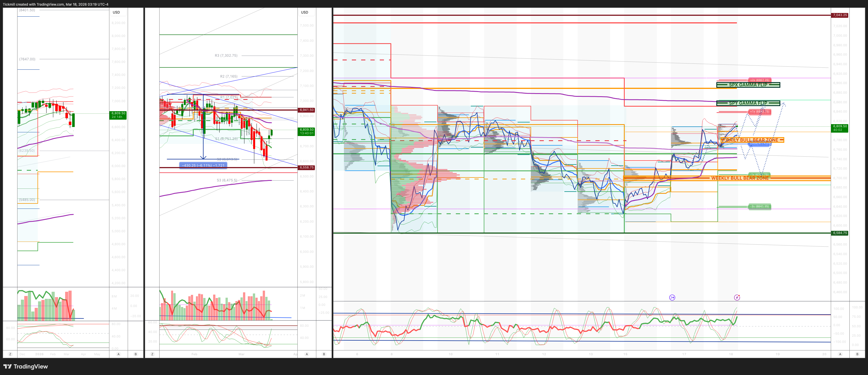
Task: Click WEEKLY BULL BEAR ZONE label
Action: tap(740, 178)
